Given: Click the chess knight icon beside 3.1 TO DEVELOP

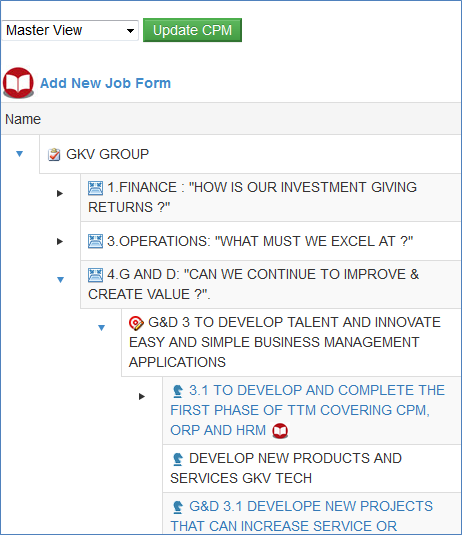Looking at the screenshot, I should (177, 391).
